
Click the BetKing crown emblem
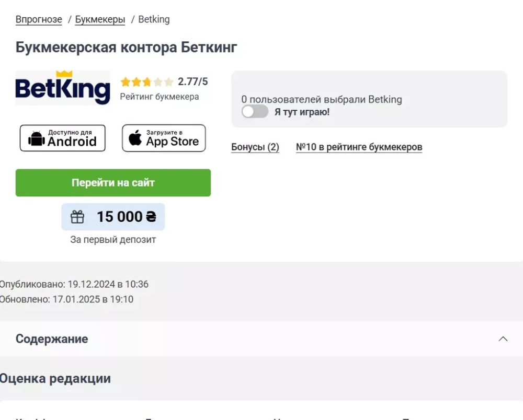(x=64, y=74)
